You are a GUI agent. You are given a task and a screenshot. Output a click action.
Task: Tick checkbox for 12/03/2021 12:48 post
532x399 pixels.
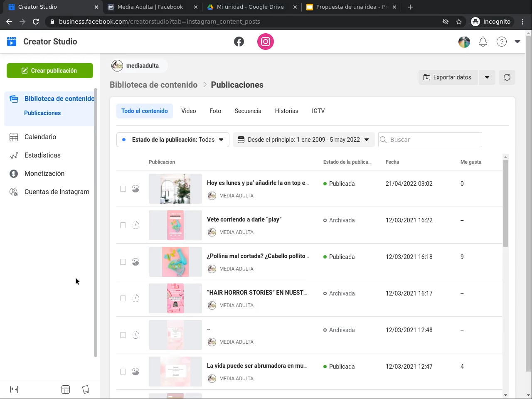click(x=123, y=335)
